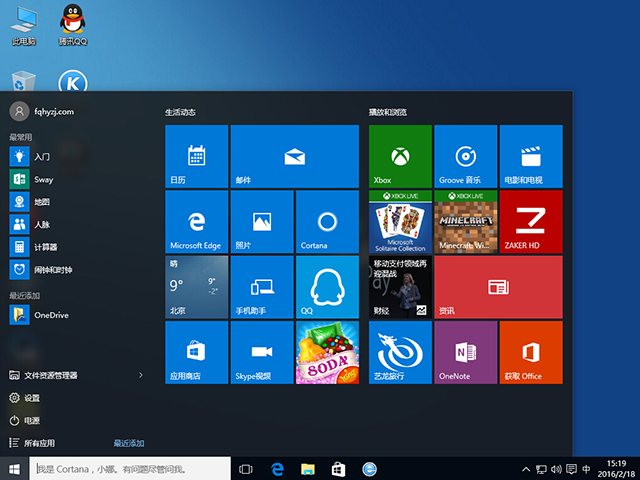Click the fqhyzj.com user account
Screen dimensions: 640x480
point(52,112)
